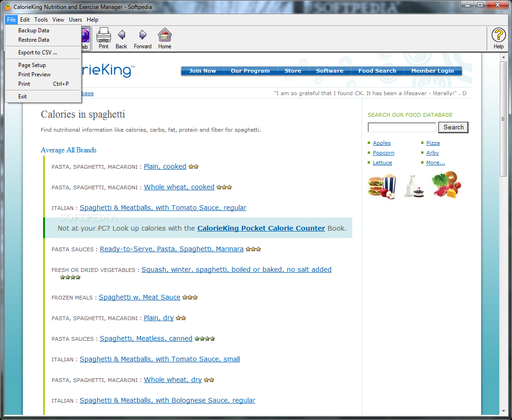Click the Software tab

click(x=330, y=71)
